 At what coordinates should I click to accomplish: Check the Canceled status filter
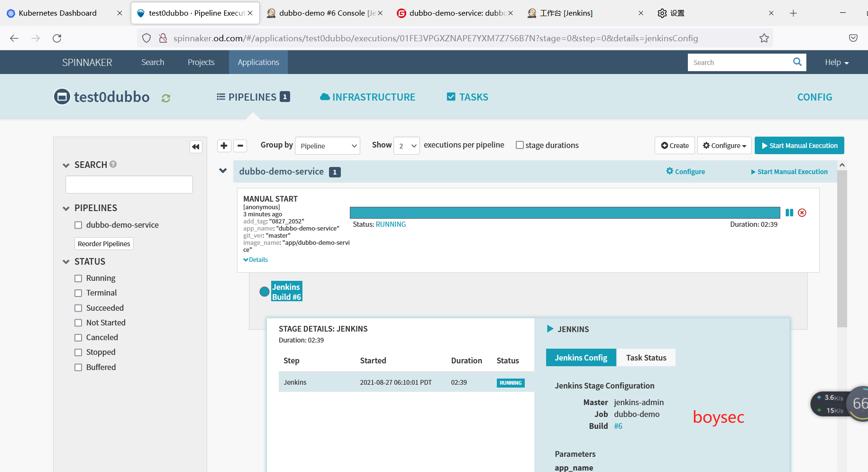click(78, 338)
